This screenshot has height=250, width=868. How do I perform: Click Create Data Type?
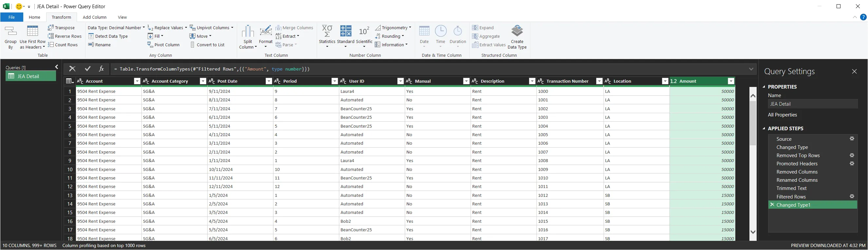pyautogui.click(x=517, y=37)
